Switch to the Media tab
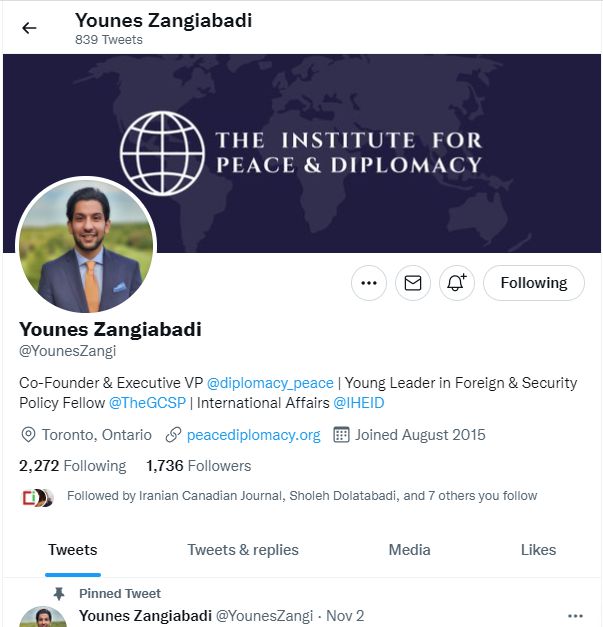The width and height of the screenshot is (603, 627). 409,550
